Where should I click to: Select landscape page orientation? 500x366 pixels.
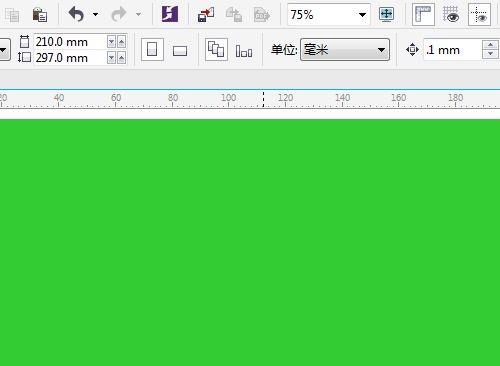(180, 51)
